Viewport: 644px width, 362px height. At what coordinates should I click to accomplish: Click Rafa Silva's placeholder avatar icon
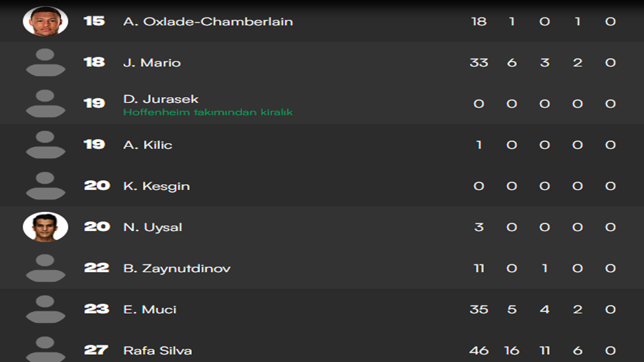click(x=45, y=350)
